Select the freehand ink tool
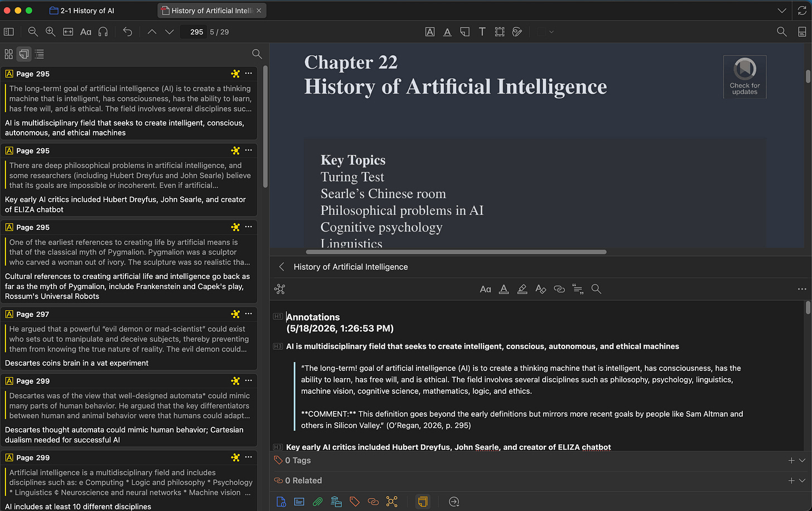Screen dimensions: 812x511 click(x=517, y=32)
